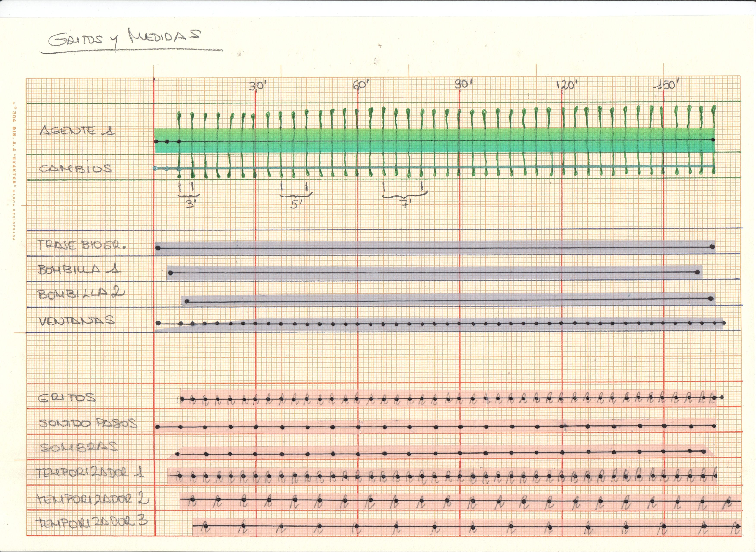
Task: Select the 90' time marker label
Action: point(464,84)
